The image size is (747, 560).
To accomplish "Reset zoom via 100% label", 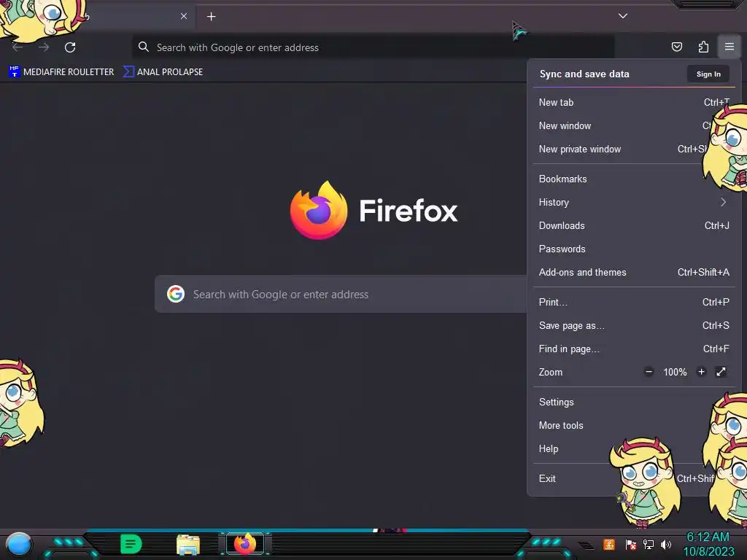I will click(x=675, y=373).
